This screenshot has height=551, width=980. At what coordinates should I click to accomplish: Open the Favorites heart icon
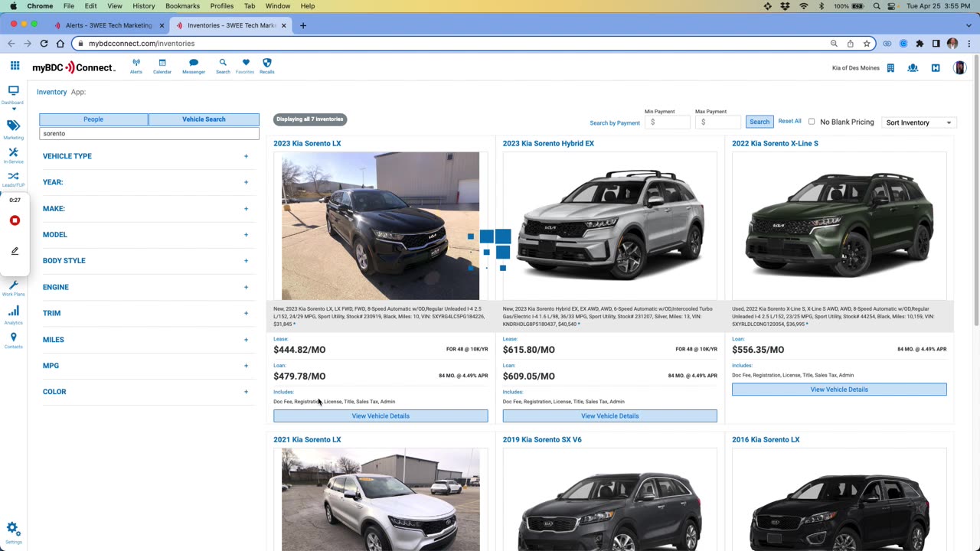(x=245, y=66)
